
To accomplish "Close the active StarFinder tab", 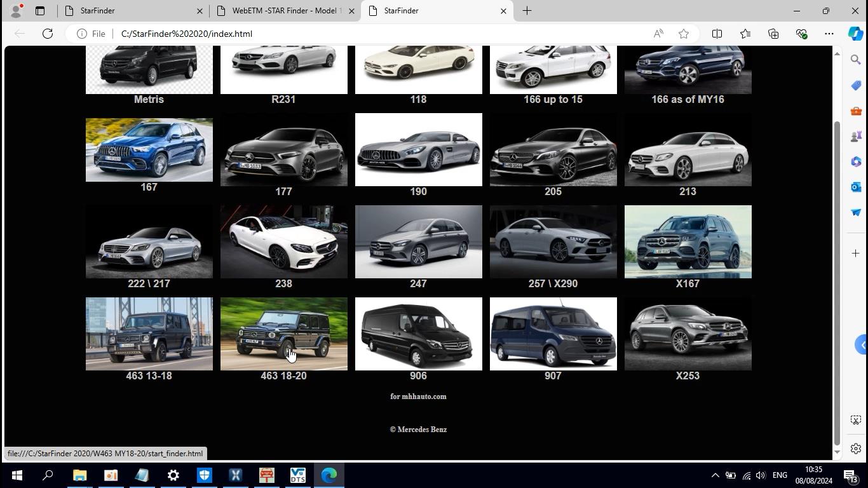I will 503,11.
